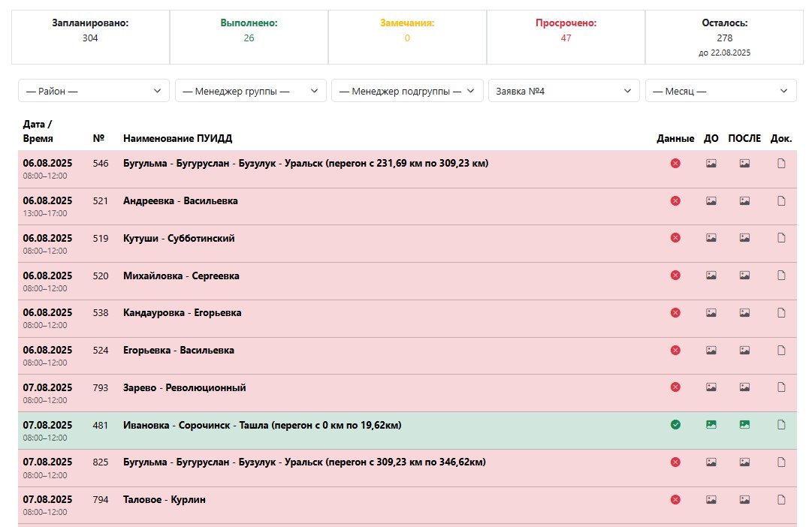Image resolution: width=812 pixels, height=527 pixels.
Task: View the green ДО image for row 481
Action: (x=711, y=425)
